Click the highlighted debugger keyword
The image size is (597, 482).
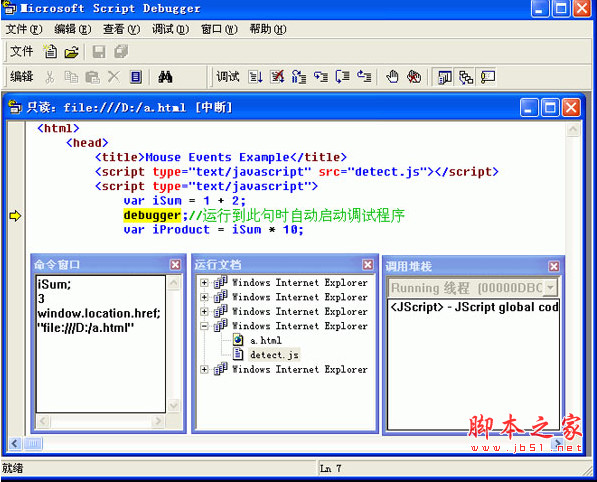[x=152, y=215]
